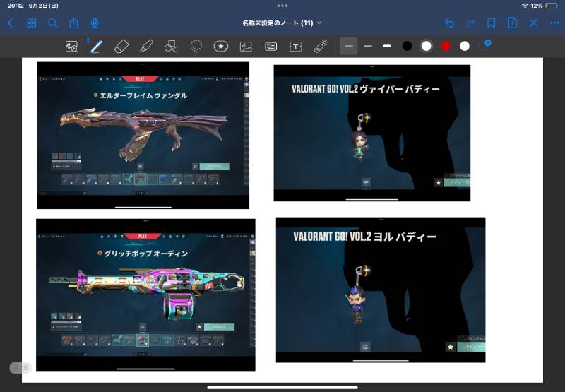Select the Pen tool
The height and width of the screenshot is (392, 565).
click(x=96, y=47)
